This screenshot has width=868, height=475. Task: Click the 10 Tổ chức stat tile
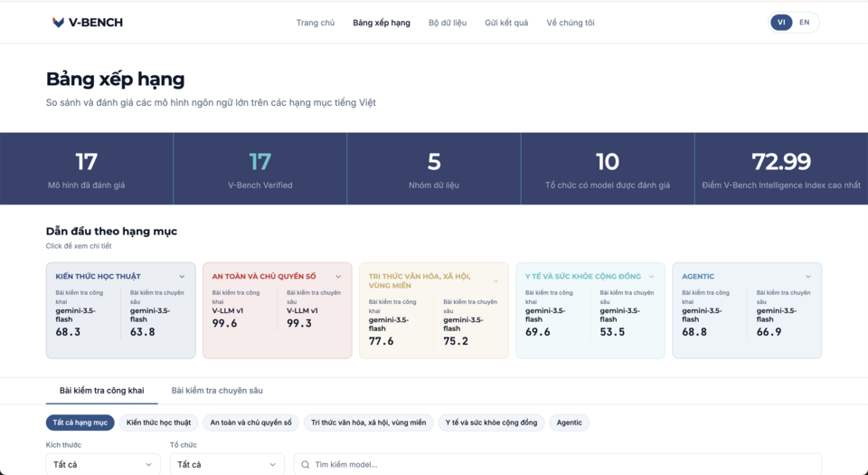point(608,168)
